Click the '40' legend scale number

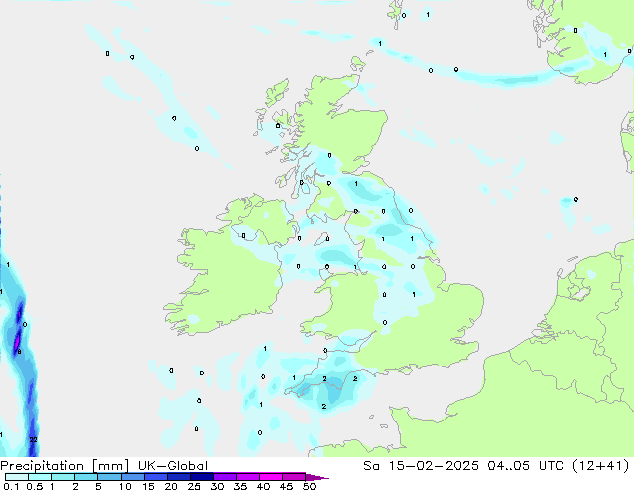point(263,486)
